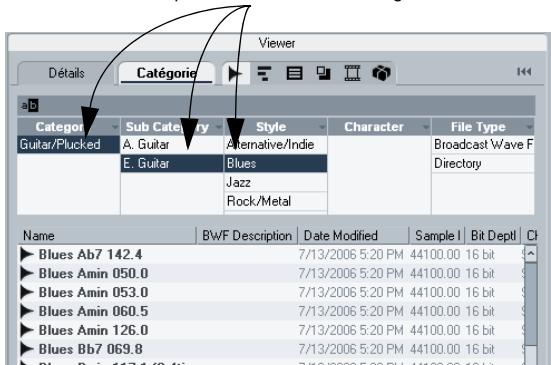
Task: Select Blues style entry
Action: [276, 163]
